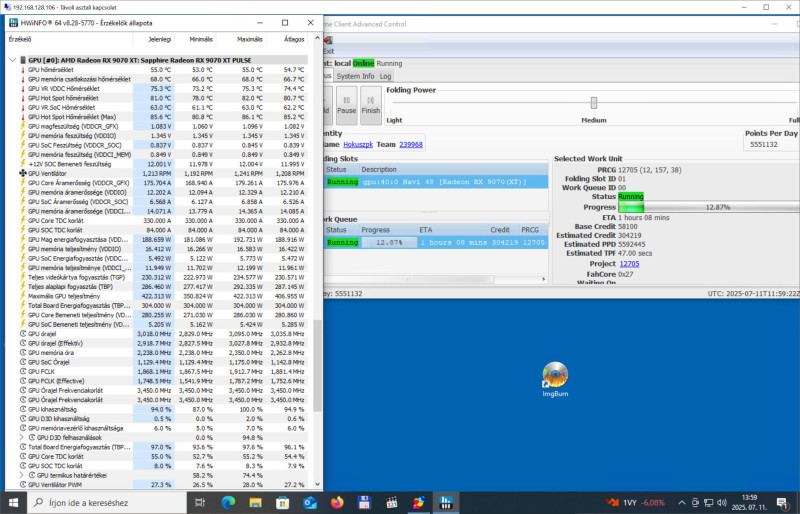Open the ImgBurn desktop shortcut icon

tap(555, 375)
